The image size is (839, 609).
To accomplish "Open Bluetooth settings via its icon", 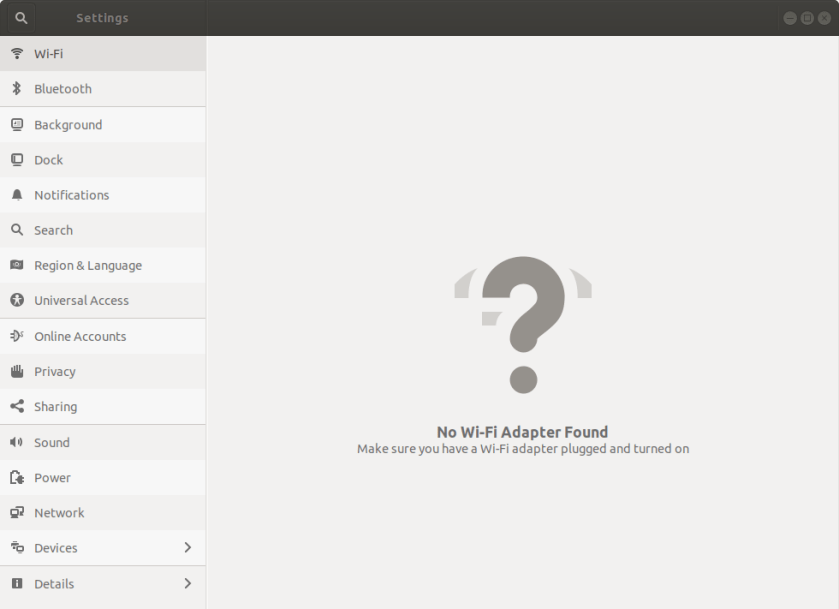I will pos(16,88).
